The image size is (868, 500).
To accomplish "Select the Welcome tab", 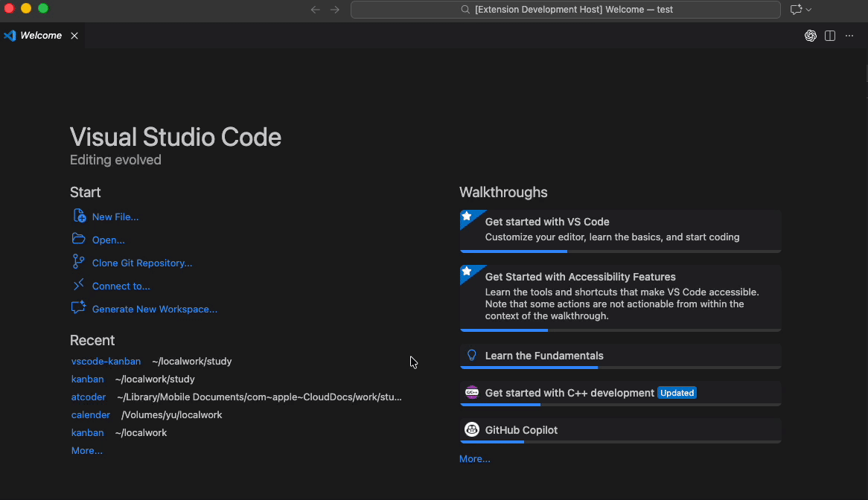I will pyautogui.click(x=42, y=36).
